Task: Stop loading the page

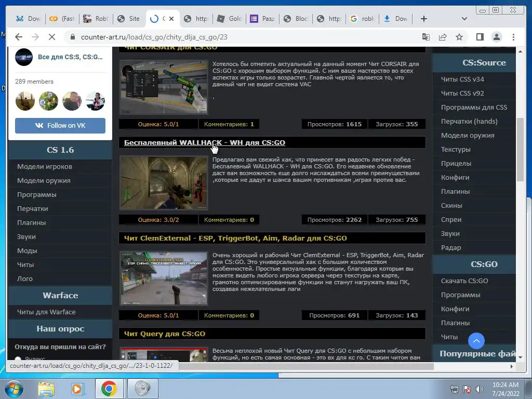Action: click(52, 37)
